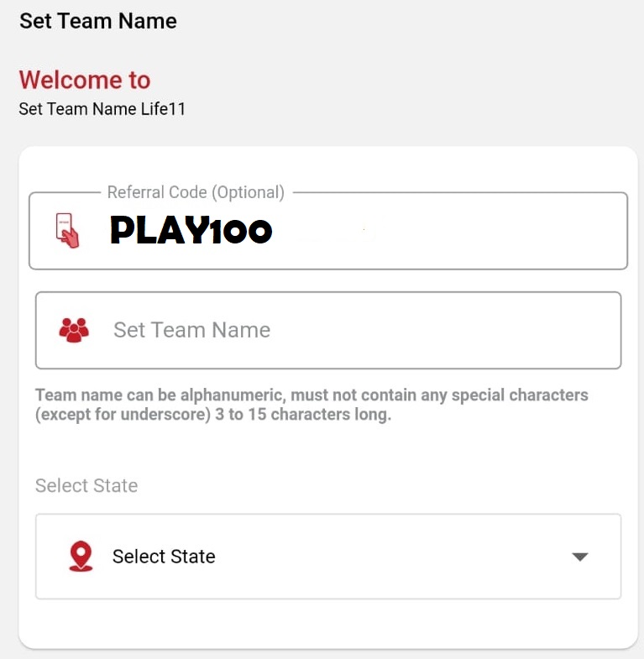Click the PLAY100 referral code text
This screenshot has height=659, width=644.
[191, 230]
